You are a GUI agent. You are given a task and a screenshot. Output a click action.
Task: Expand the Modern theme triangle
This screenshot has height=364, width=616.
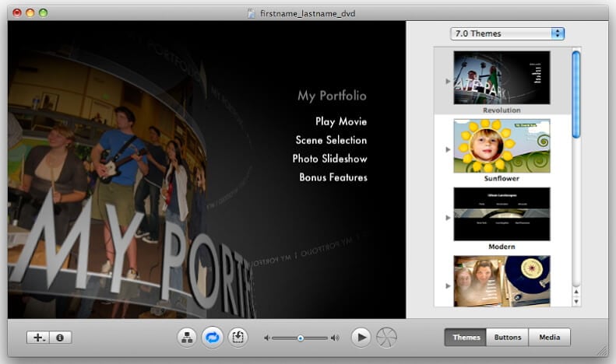pyautogui.click(x=448, y=218)
